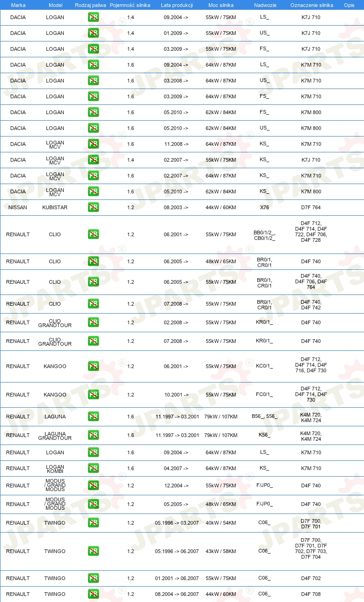Select the Pojemność silnika column header

[130, 5]
